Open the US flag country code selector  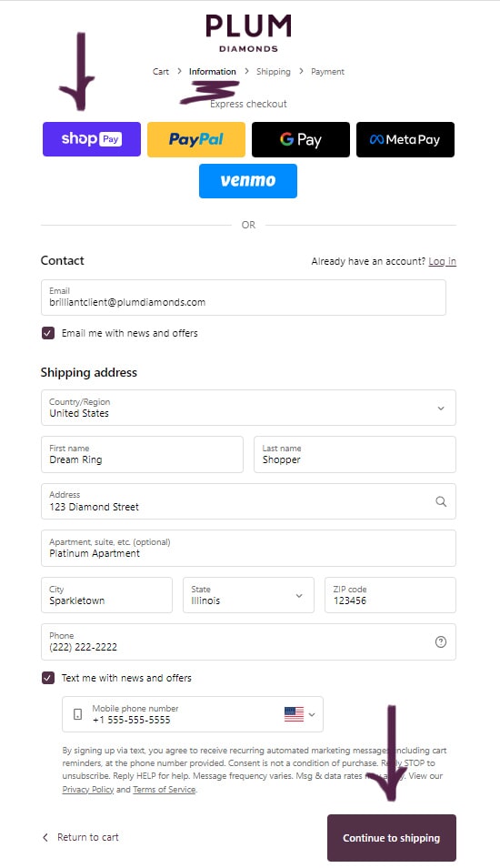(300, 714)
